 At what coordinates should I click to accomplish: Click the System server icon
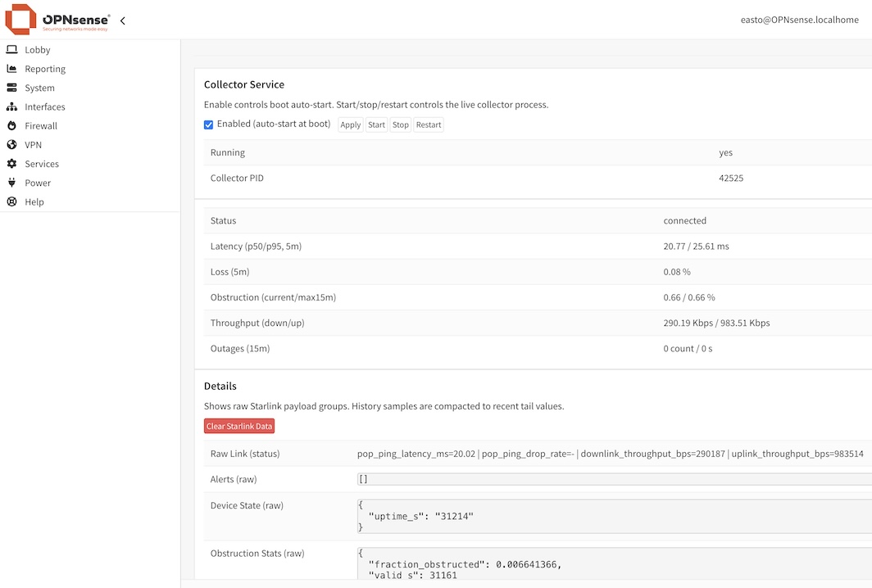[x=11, y=88]
